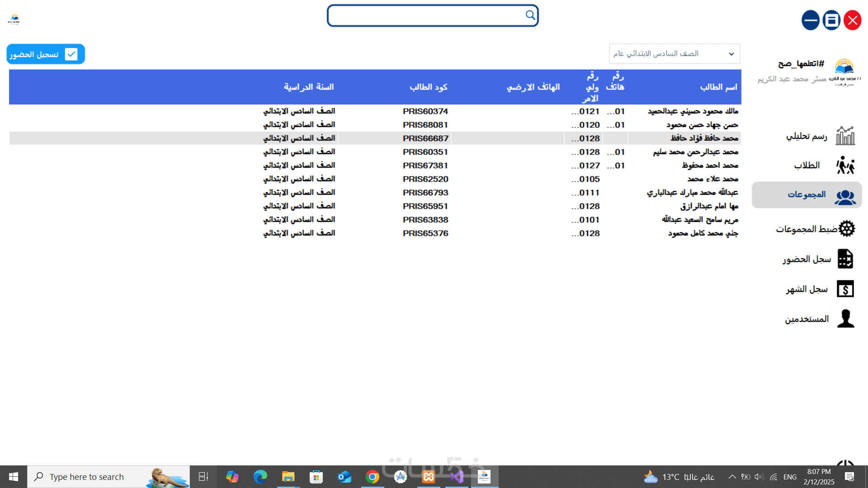Open the students (الطلاب) walking icon
The image size is (868, 488).
[x=845, y=165]
